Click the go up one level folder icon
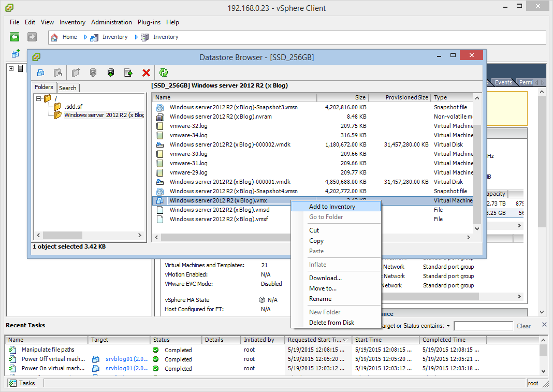This screenshot has width=553, height=392. (x=58, y=72)
